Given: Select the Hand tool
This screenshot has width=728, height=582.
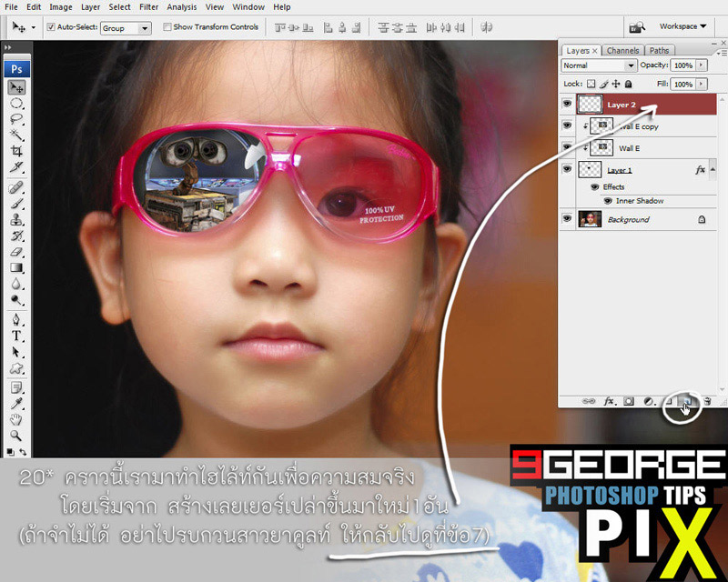Looking at the screenshot, I should click(16, 419).
